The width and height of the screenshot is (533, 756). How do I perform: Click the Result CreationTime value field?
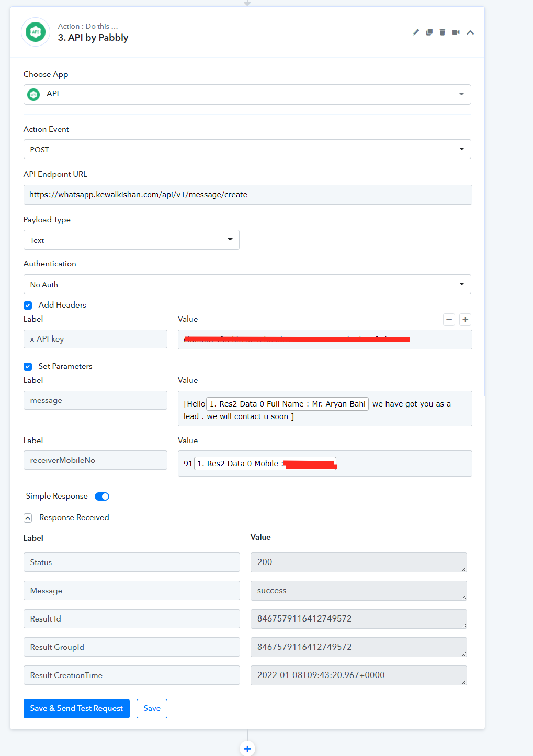pos(359,675)
